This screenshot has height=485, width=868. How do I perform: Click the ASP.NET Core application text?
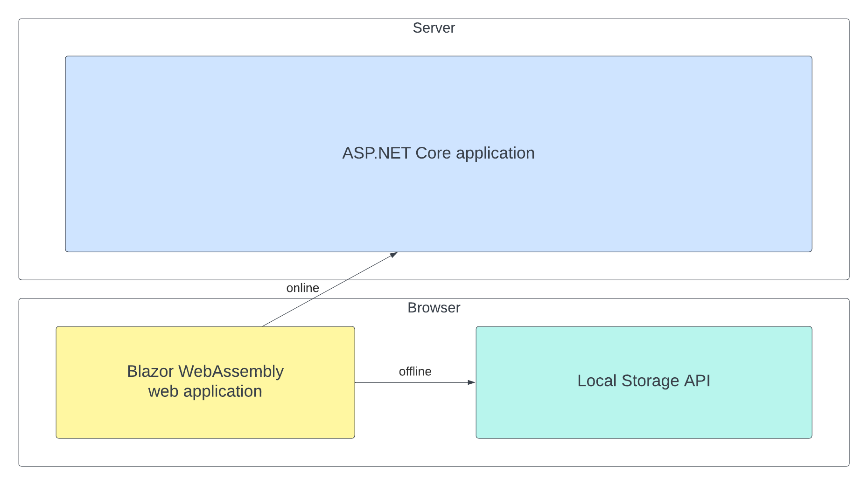click(438, 153)
